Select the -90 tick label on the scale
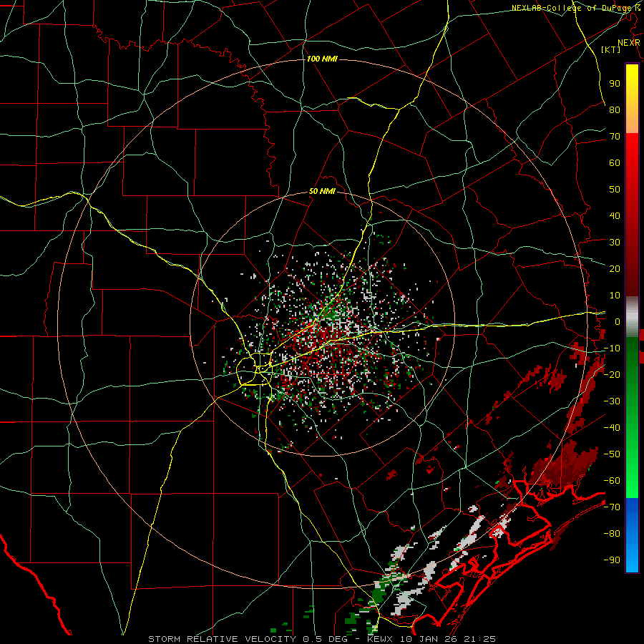The image size is (644, 644). point(612,560)
